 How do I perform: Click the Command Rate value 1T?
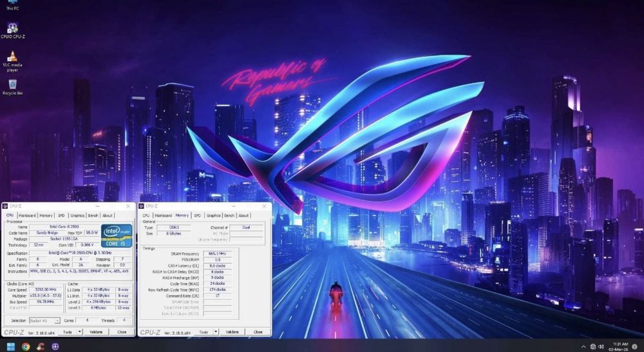(217, 296)
